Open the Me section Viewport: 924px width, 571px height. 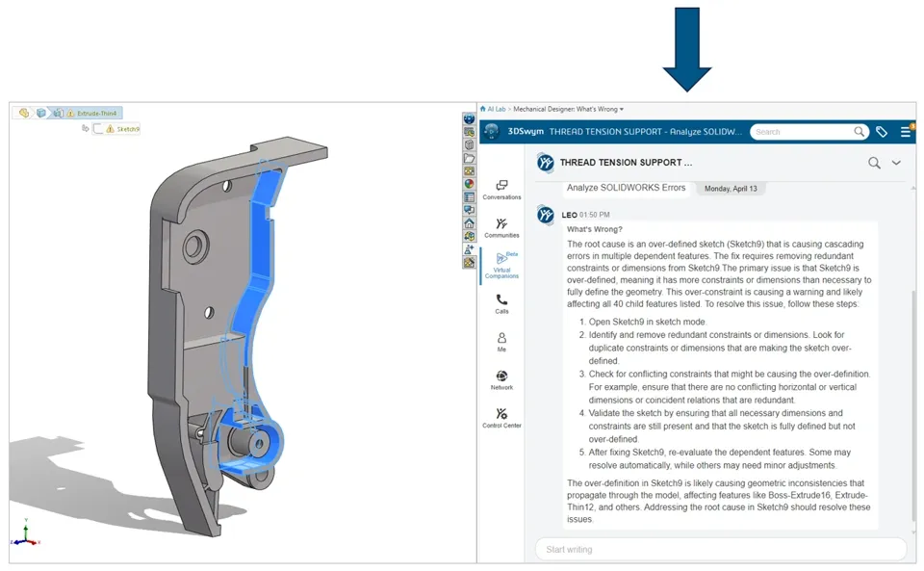tap(501, 342)
